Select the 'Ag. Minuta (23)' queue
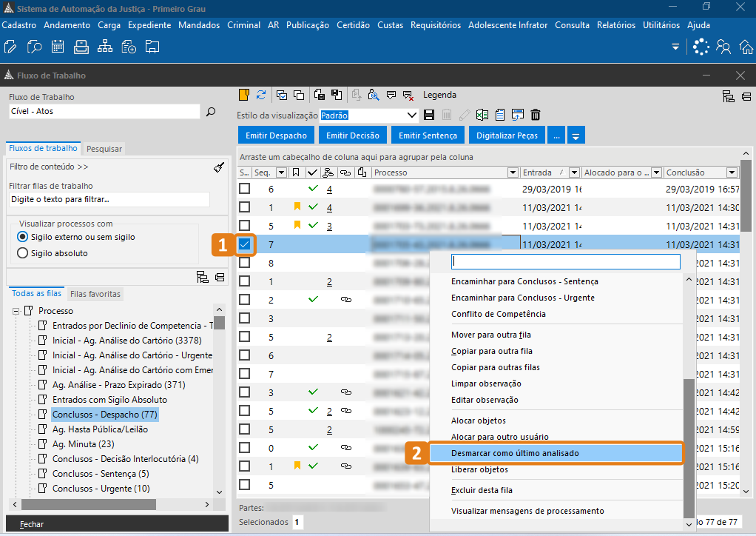The image size is (756, 536). tap(84, 444)
